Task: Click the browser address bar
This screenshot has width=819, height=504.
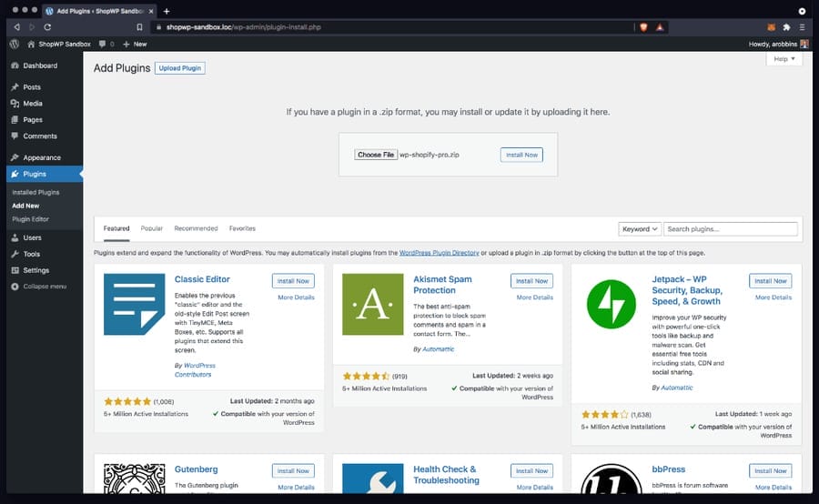Action: click(391, 27)
